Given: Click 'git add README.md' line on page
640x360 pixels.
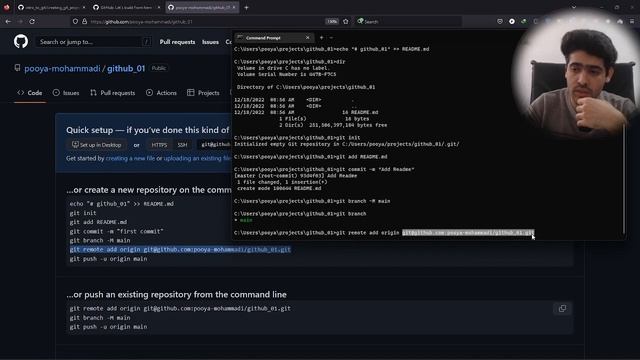Looking at the screenshot, I should 98,222.
